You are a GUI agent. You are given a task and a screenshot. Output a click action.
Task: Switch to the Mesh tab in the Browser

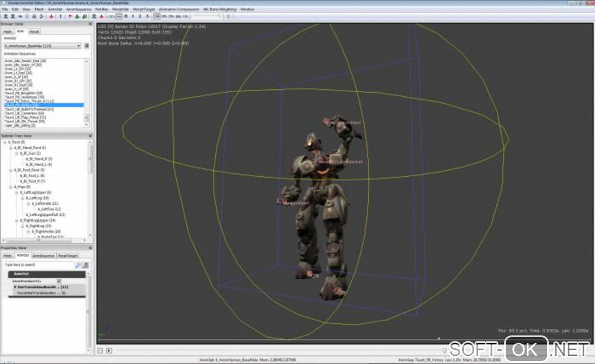(x=8, y=32)
